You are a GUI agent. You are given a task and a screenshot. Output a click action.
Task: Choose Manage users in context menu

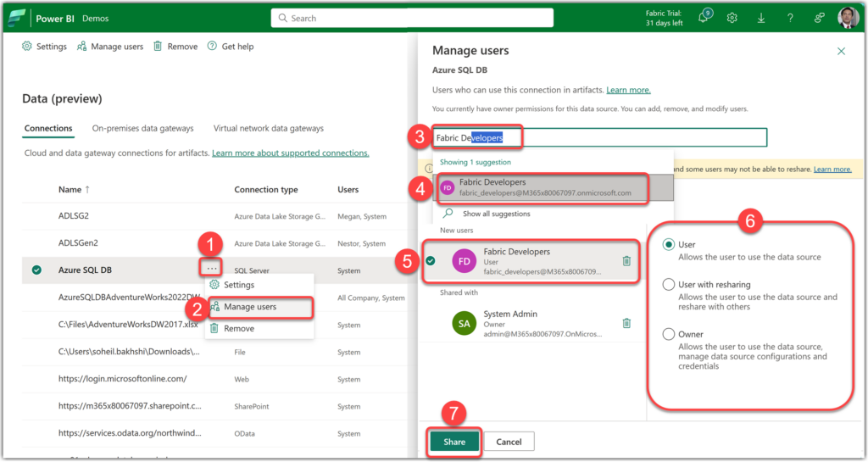(259, 307)
